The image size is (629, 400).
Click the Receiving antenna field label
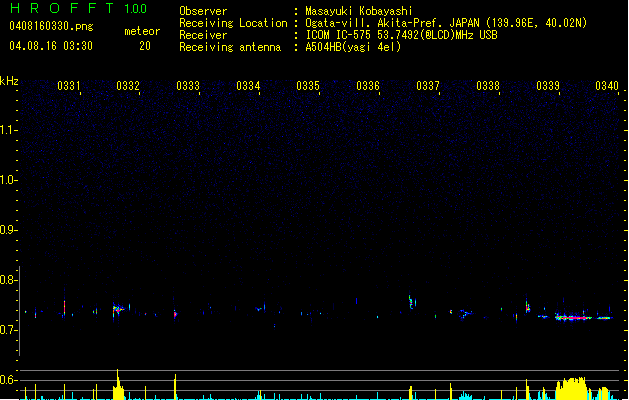[x=230, y=47]
